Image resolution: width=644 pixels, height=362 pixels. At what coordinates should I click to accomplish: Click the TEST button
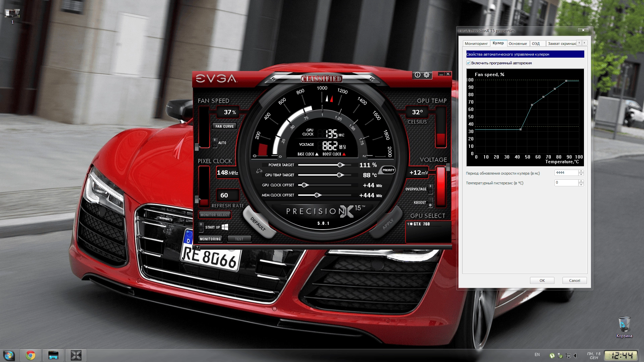tap(239, 239)
